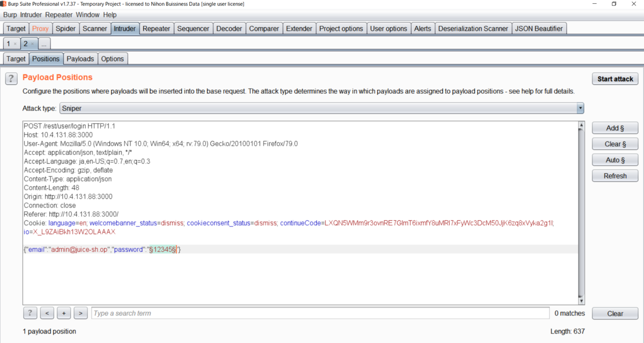Click the io=X_L9ZAiBkh13W2OLAAAX cookie value
Viewport: 644px width, 343px height.
click(x=69, y=232)
